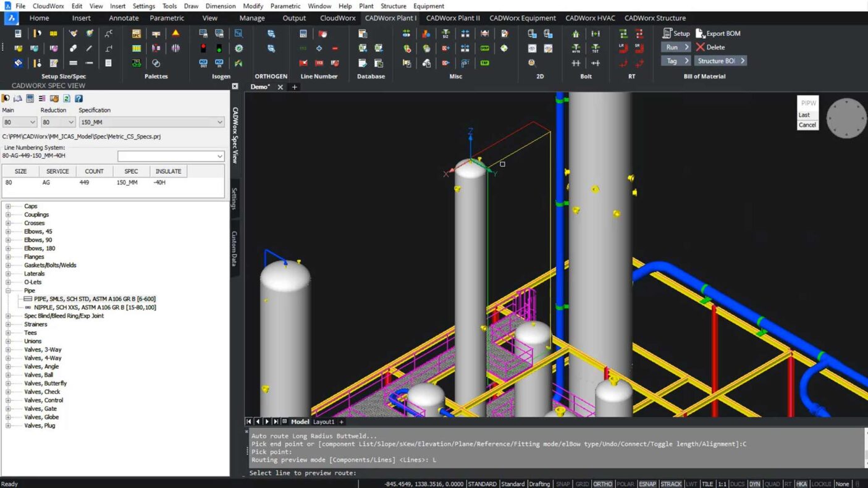Click the open book icon in Spec View toolbar
This screenshot has width=868, height=488.
(18, 98)
